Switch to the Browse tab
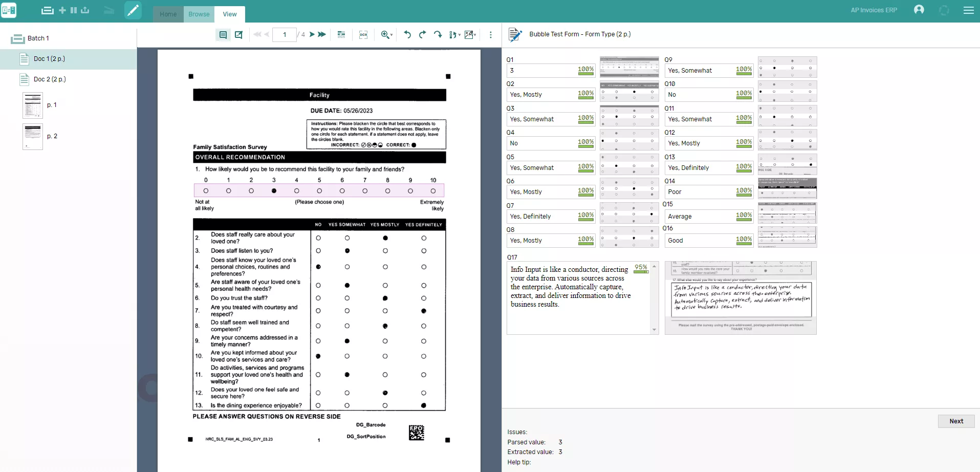 [199, 14]
